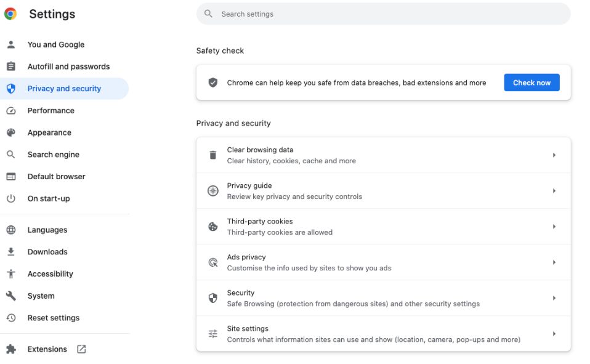Launch the Privacy guide
The width and height of the screenshot is (590, 364).
pyautogui.click(x=384, y=191)
